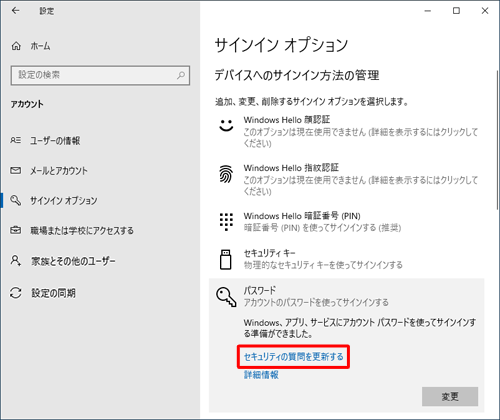Click the Home (ホーム) house icon
The width and height of the screenshot is (500, 420).
click(16, 46)
